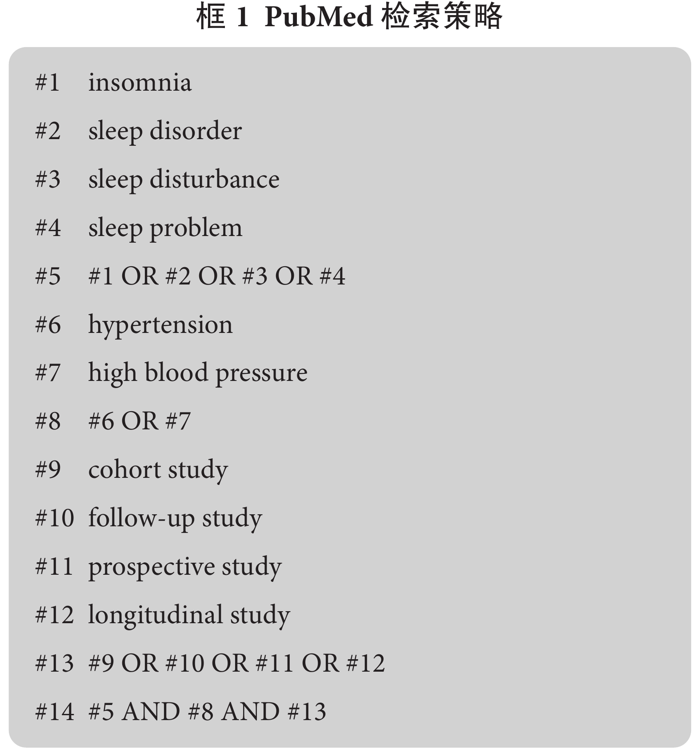
Task: Click the 'longitudinal study' entry
Action: 189,616
